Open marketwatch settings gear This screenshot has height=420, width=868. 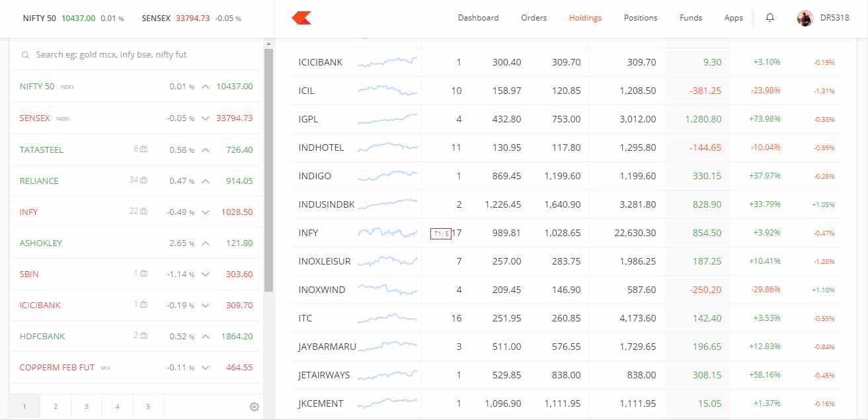pos(254,407)
